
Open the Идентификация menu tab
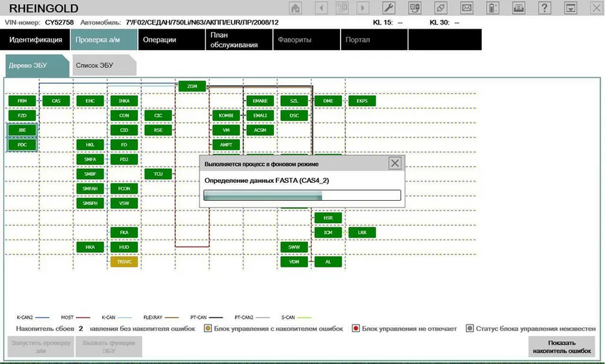[x=35, y=40]
